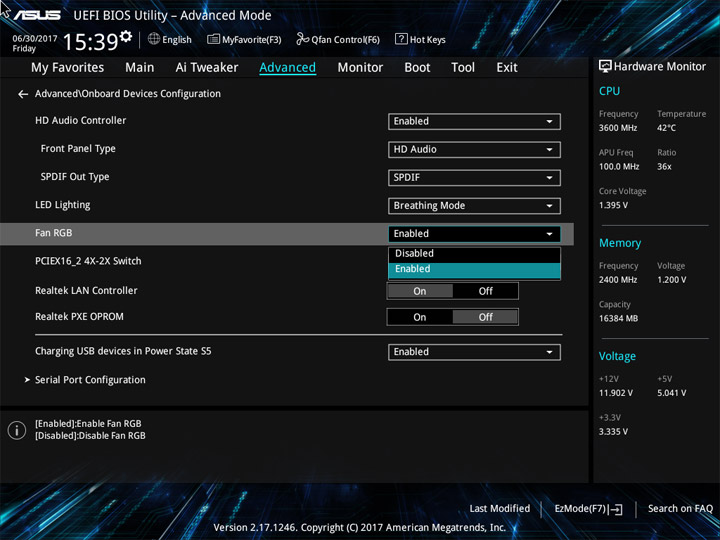Click the info icon in help area
The height and width of the screenshot is (540, 720).
pos(17,430)
